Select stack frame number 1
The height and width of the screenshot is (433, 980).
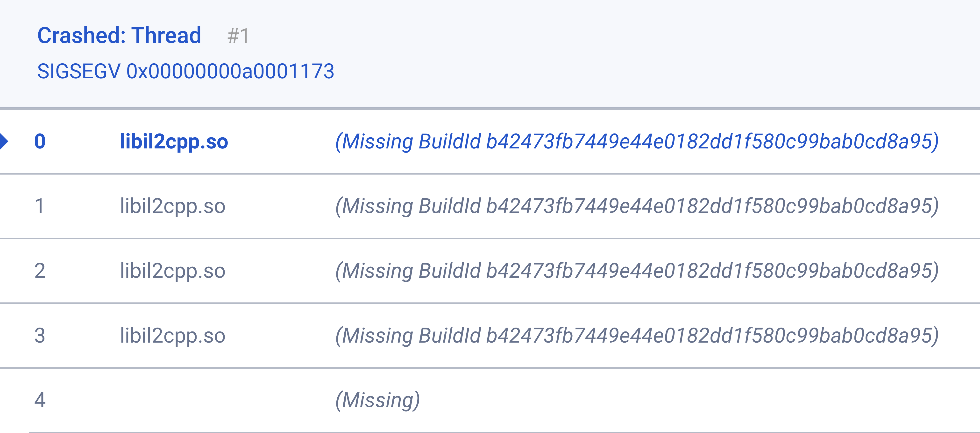[40, 206]
